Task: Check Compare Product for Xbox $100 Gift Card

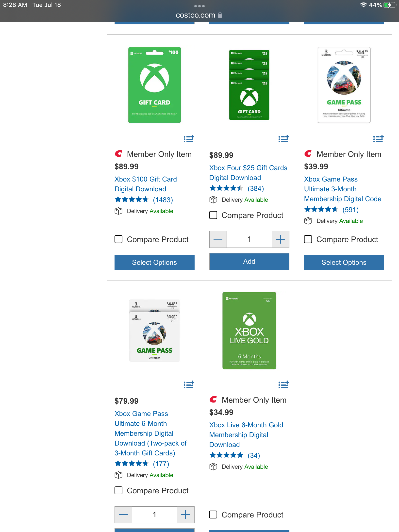Action: coord(118,239)
